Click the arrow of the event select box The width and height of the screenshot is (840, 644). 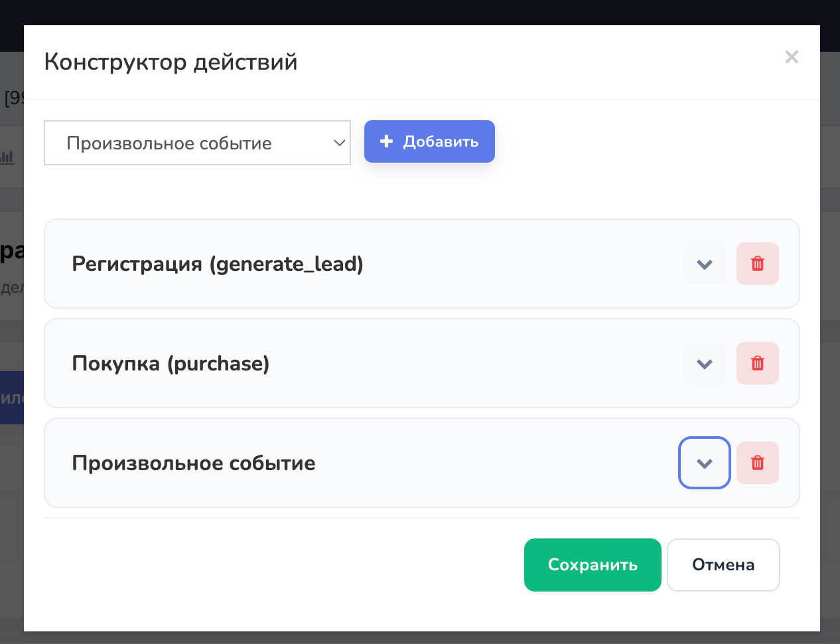[339, 143]
